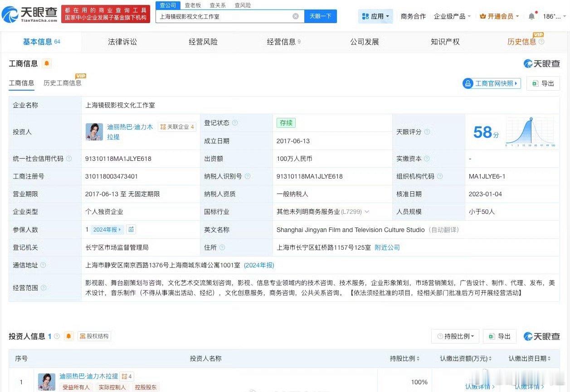Click the help icon beside 统一社会信用代码
570x392 pixels.
point(68,159)
